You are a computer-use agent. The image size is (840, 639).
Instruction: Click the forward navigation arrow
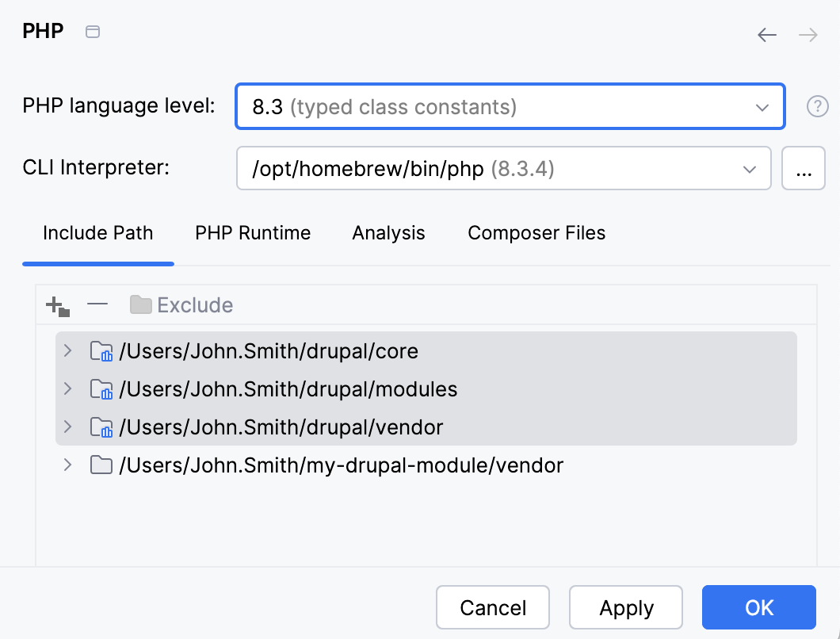pyautogui.click(x=807, y=35)
